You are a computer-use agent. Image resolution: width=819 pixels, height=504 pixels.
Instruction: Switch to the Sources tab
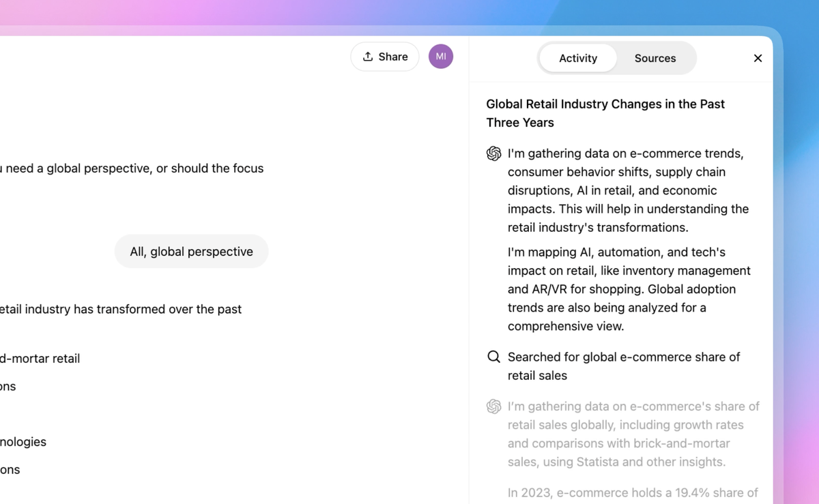pyautogui.click(x=655, y=59)
